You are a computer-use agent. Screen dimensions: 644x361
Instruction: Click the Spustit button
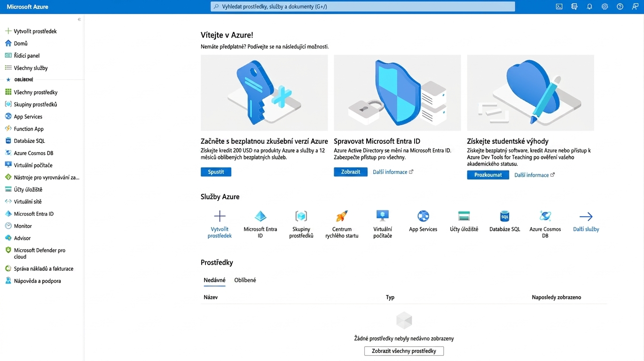pyautogui.click(x=216, y=172)
